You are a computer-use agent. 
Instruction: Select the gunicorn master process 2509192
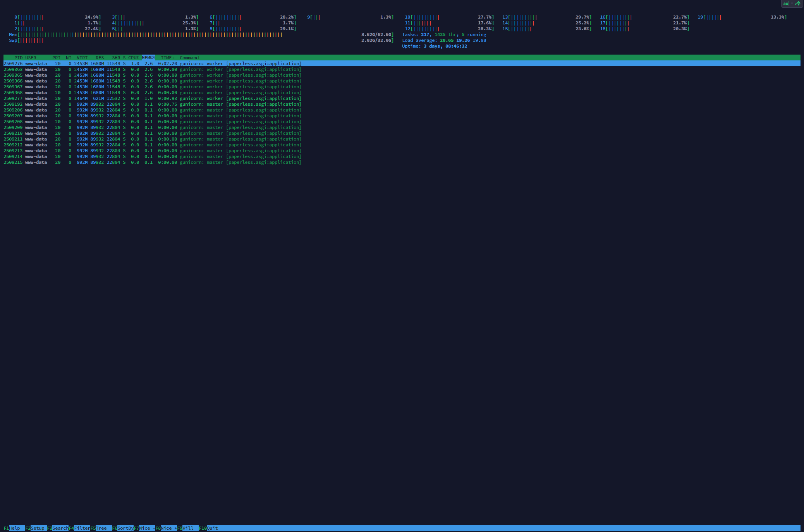point(116,104)
